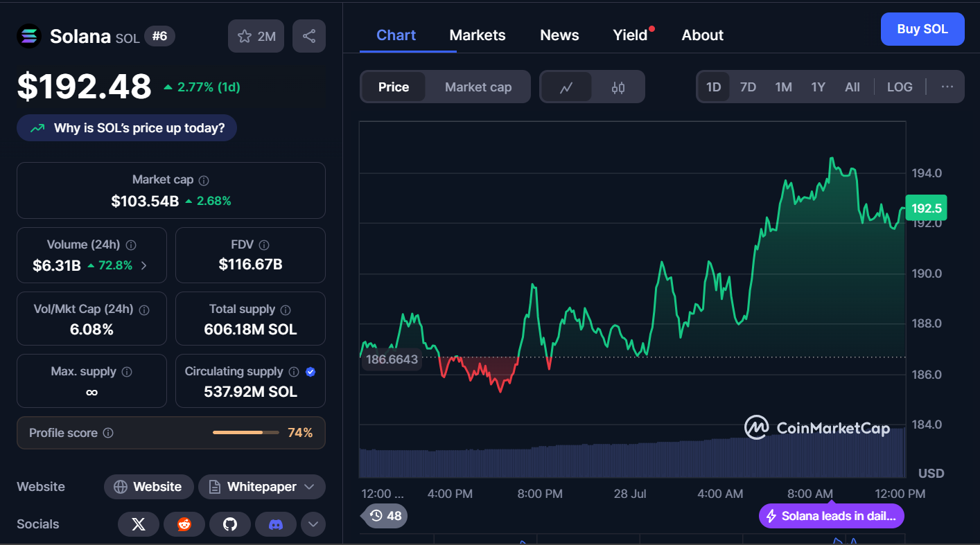
Task: Click info icon next to Max. supply
Action: pyautogui.click(x=127, y=372)
